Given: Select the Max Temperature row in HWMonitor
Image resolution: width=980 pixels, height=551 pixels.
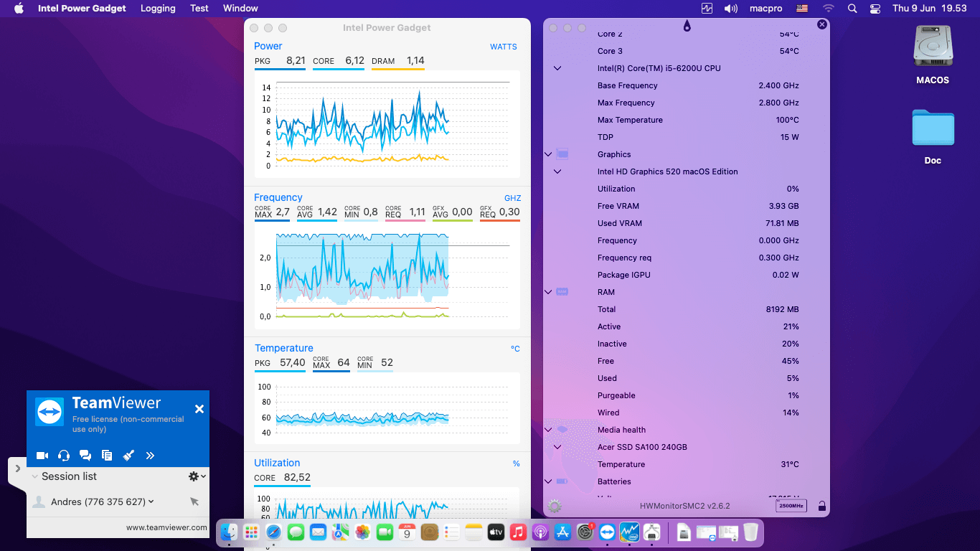Looking at the screenshot, I should pyautogui.click(x=687, y=120).
